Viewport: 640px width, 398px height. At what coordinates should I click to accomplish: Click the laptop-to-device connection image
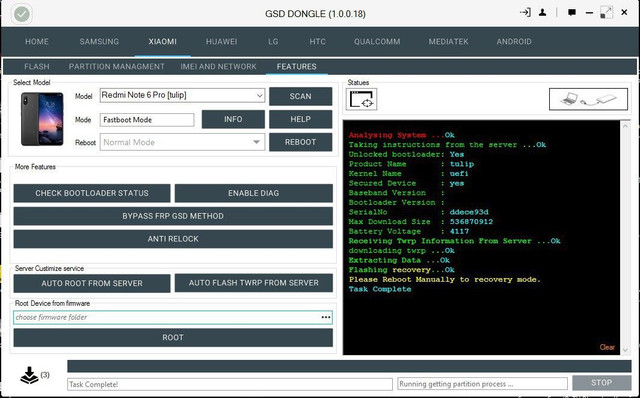point(588,99)
